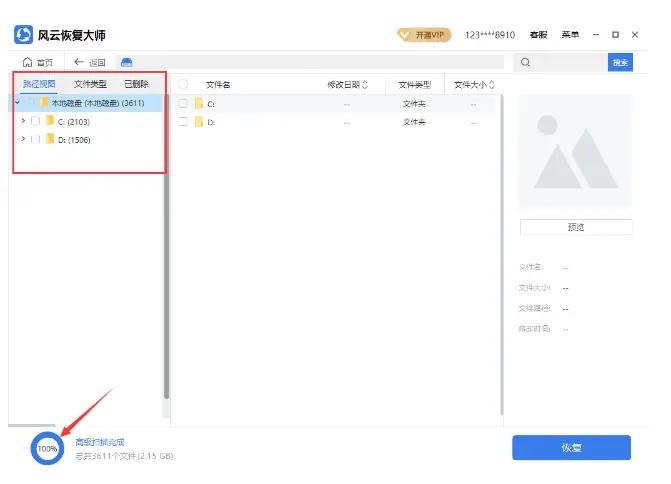Sort by 修改日期 column header
This screenshot has width=671, height=484.
click(x=347, y=85)
